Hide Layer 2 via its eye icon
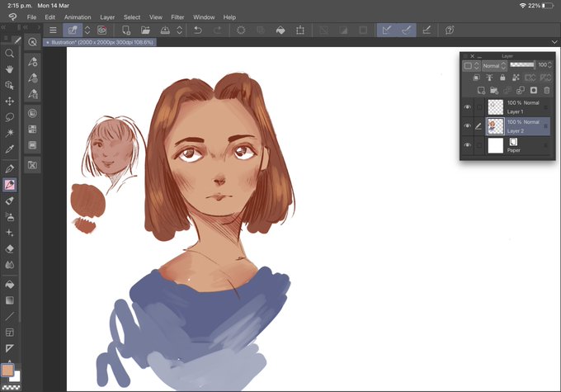The height and width of the screenshot is (392, 561). click(467, 126)
